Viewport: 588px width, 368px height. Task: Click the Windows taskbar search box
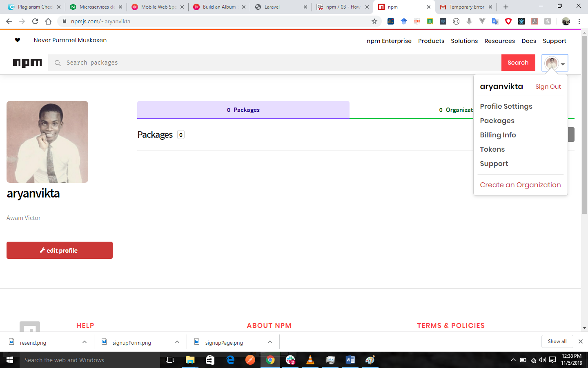point(90,360)
